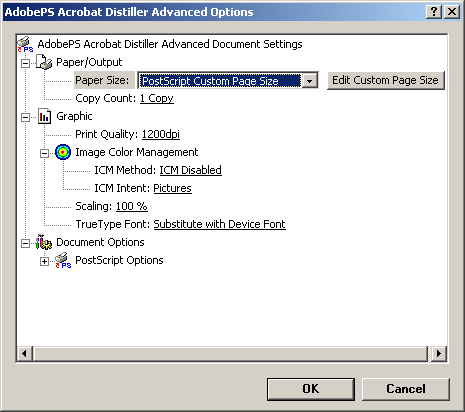Screen dimensions: 465x412
Task: Click the Image Color Management rainbow target icon
Action: pyautogui.click(x=63, y=152)
